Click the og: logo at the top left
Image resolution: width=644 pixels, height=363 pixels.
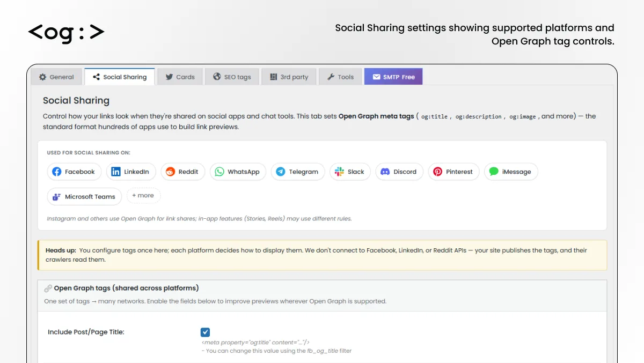click(x=66, y=32)
